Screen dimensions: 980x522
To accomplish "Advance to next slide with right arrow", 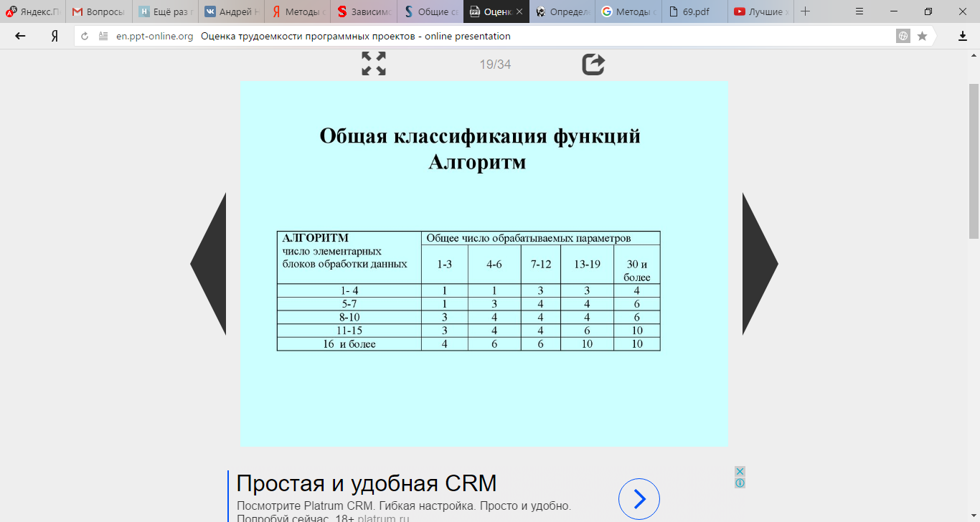I will (x=760, y=264).
